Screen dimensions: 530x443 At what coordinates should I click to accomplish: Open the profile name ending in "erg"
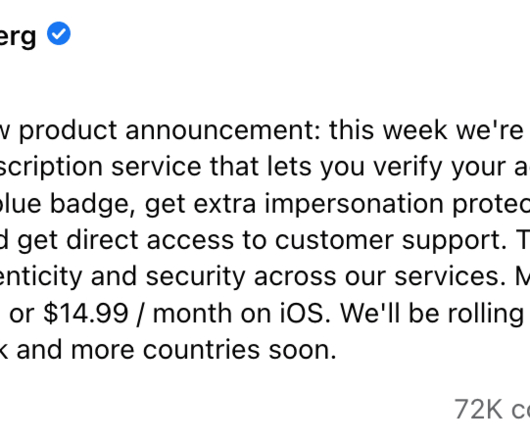click(18, 36)
